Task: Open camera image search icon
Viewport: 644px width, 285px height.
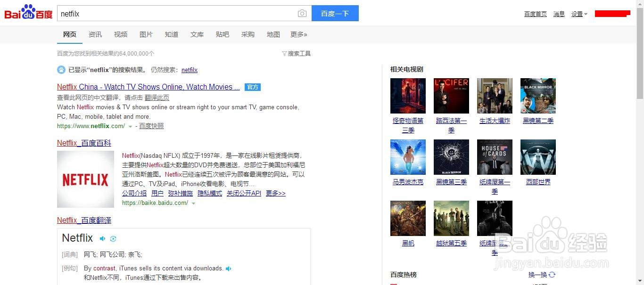Action: click(302, 14)
